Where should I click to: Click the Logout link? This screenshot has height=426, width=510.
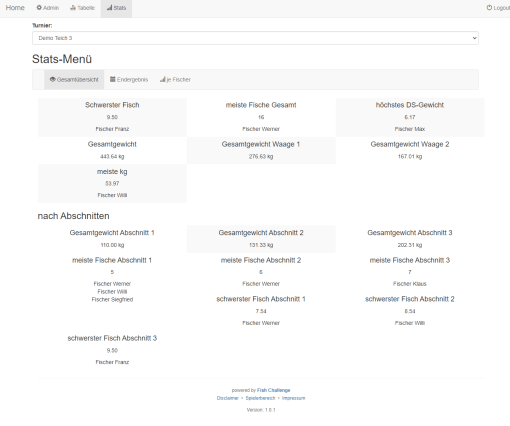[x=498, y=8]
